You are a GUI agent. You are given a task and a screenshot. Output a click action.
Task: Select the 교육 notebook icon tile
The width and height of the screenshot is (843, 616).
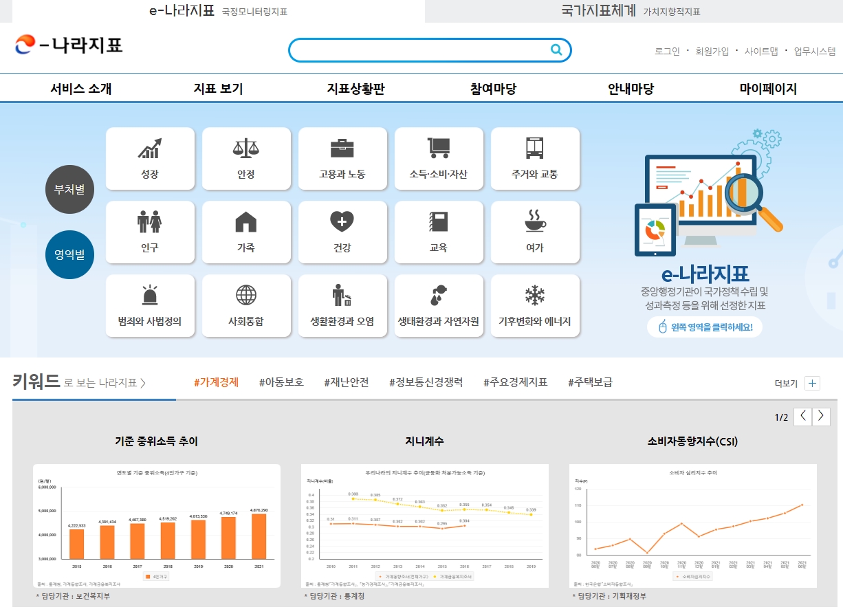click(x=439, y=232)
